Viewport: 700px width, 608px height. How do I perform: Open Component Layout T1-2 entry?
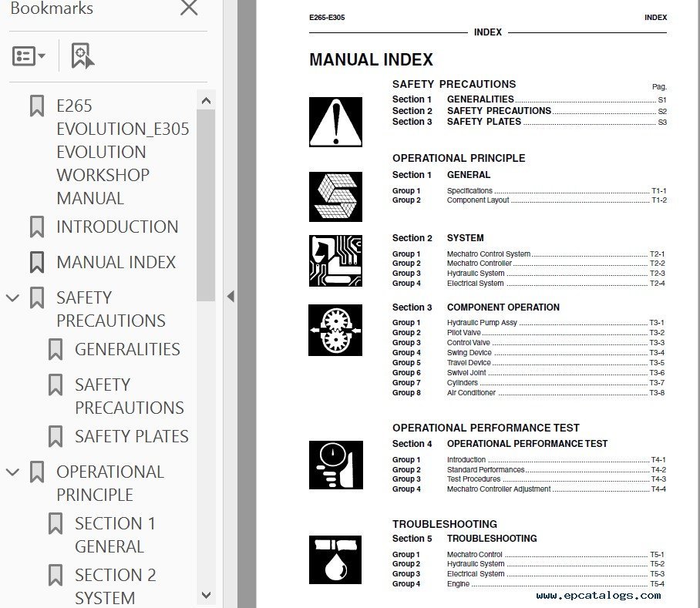(530, 200)
